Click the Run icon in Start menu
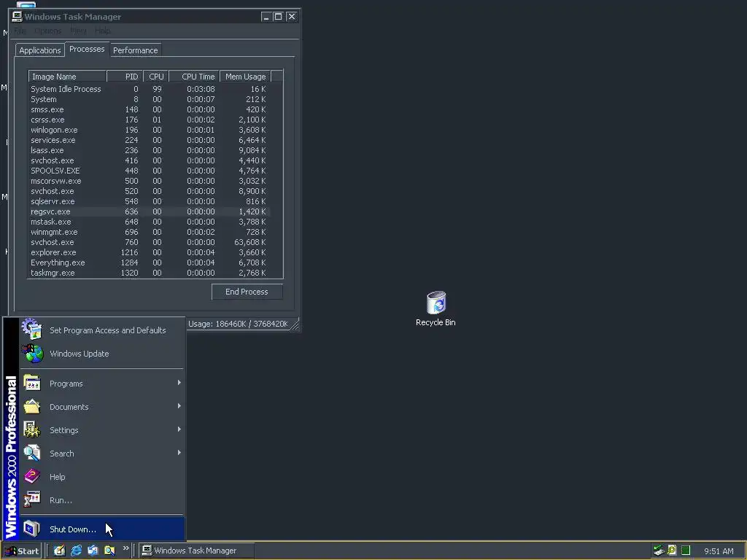 click(x=32, y=499)
